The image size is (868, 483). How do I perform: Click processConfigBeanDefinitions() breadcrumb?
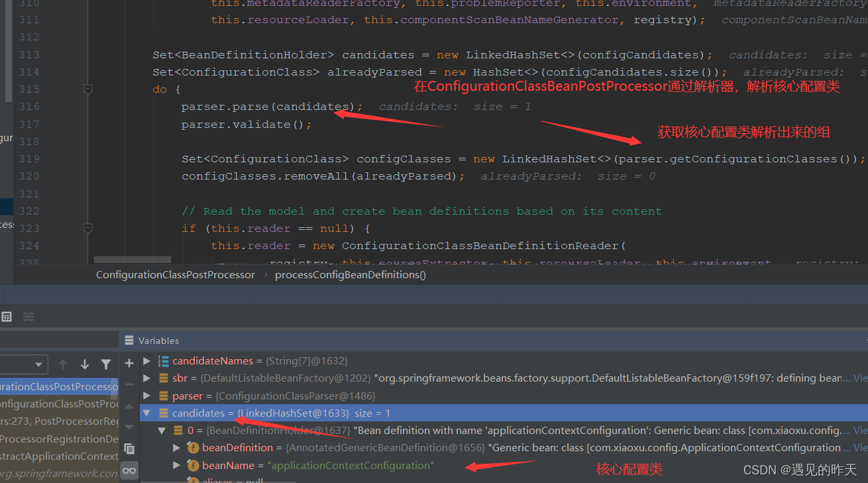(351, 274)
